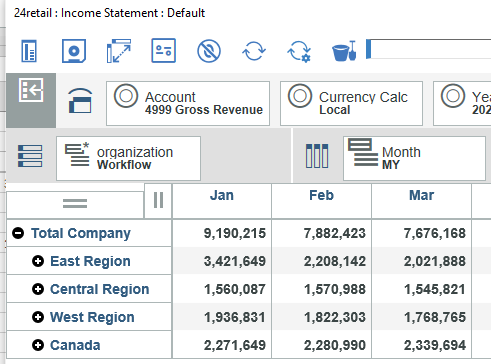Open the view properties card icon
This screenshot has height=364, width=491.
(164, 51)
